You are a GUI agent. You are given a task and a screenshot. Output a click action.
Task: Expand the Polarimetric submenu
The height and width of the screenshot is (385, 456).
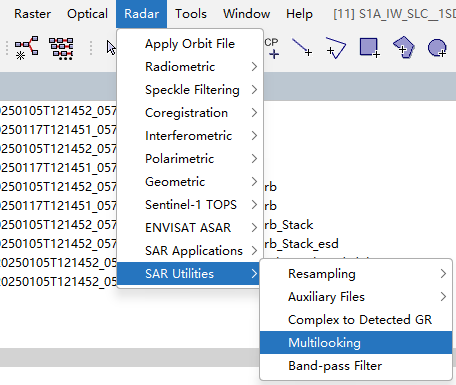coord(190,159)
